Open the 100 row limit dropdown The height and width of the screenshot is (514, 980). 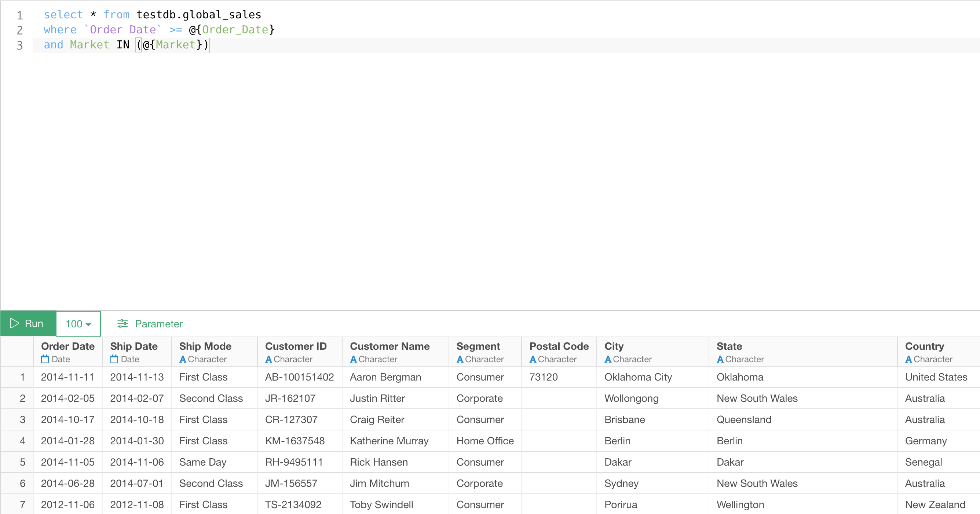tap(78, 323)
